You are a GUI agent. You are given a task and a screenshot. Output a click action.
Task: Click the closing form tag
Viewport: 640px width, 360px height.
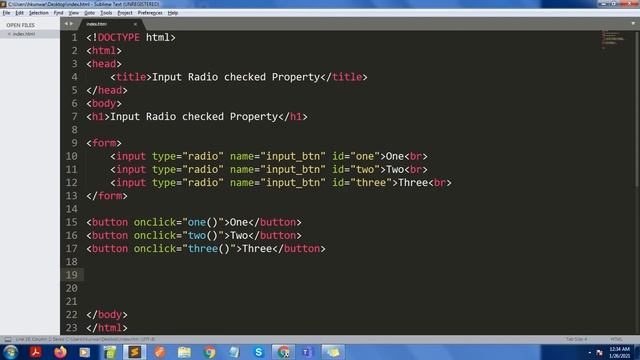click(x=107, y=196)
